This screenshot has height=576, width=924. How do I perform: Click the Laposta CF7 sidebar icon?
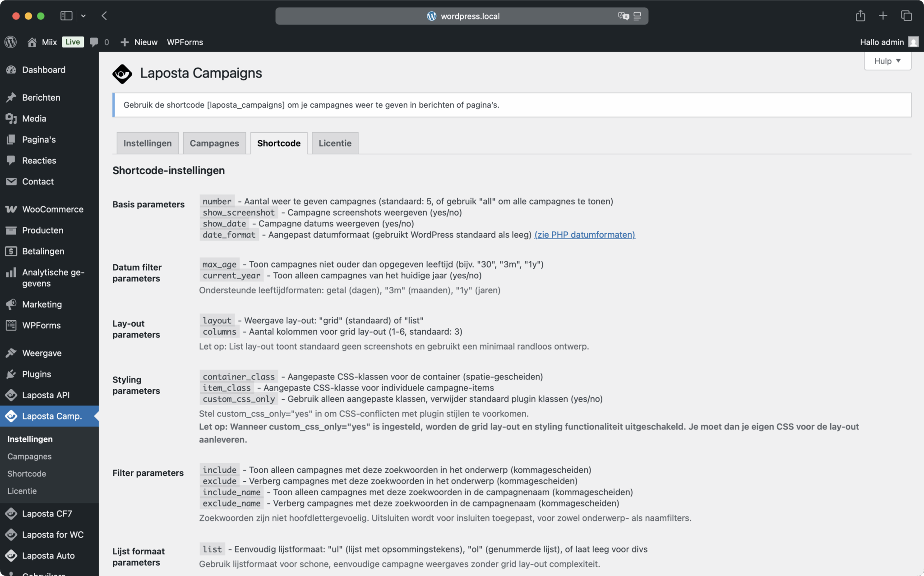click(11, 514)
